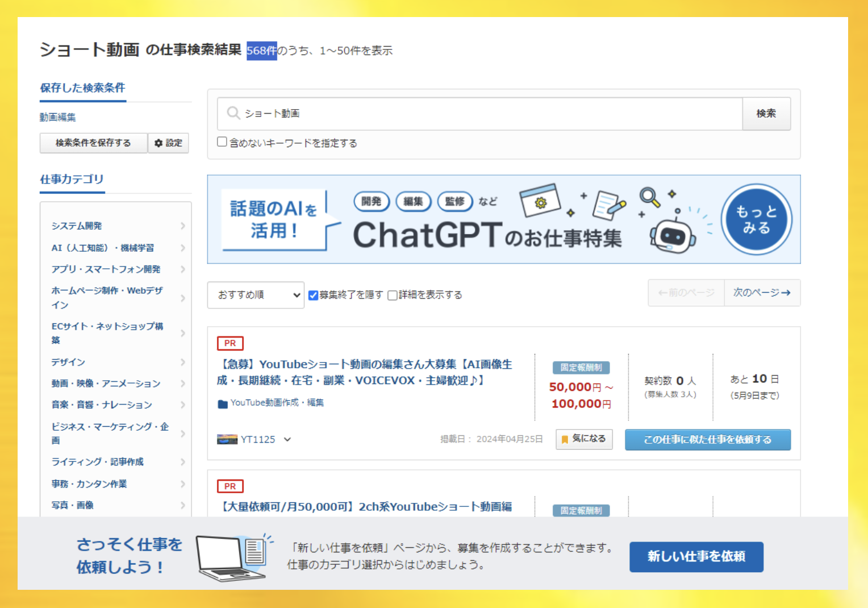This screenshot has width=868, height=608.
Task: Expand AI（人工知能）・機械学習 category arrow
Action: click(183, 248)
